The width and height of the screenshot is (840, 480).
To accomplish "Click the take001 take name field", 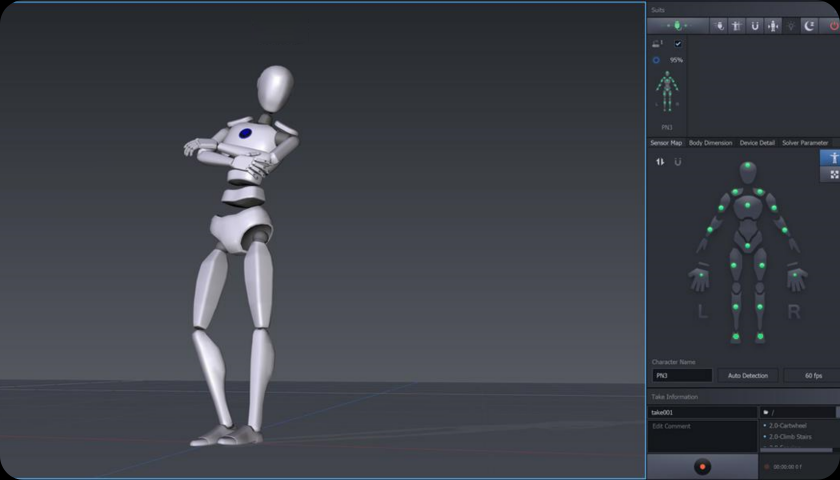I will (x=702, y=412).
